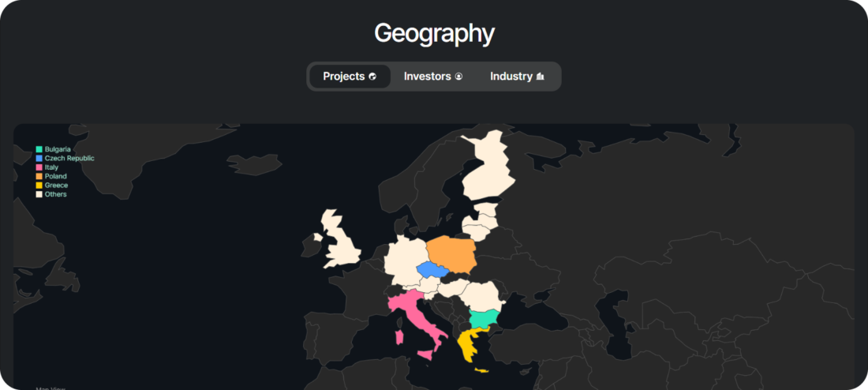Click the Others cream legend swatch

[39, 194]
